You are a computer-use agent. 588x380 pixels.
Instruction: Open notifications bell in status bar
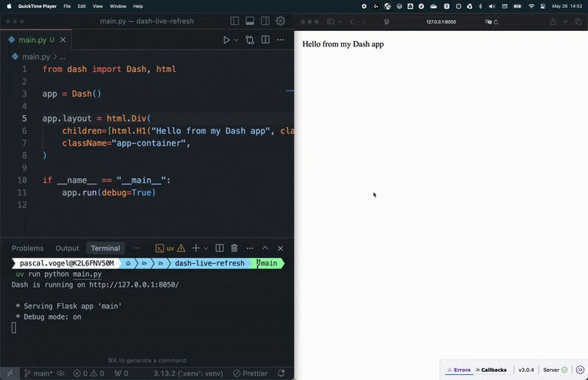click(x=281, y=373)
